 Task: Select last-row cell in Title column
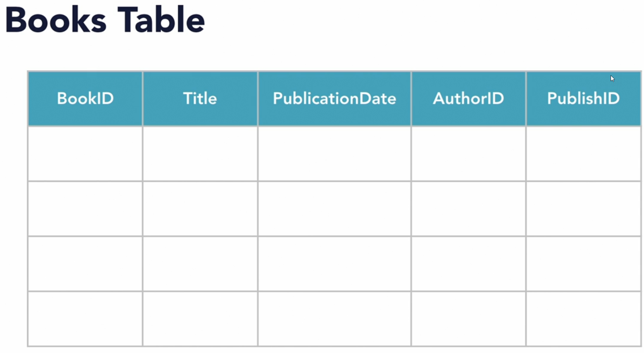(x=200, y=319)
